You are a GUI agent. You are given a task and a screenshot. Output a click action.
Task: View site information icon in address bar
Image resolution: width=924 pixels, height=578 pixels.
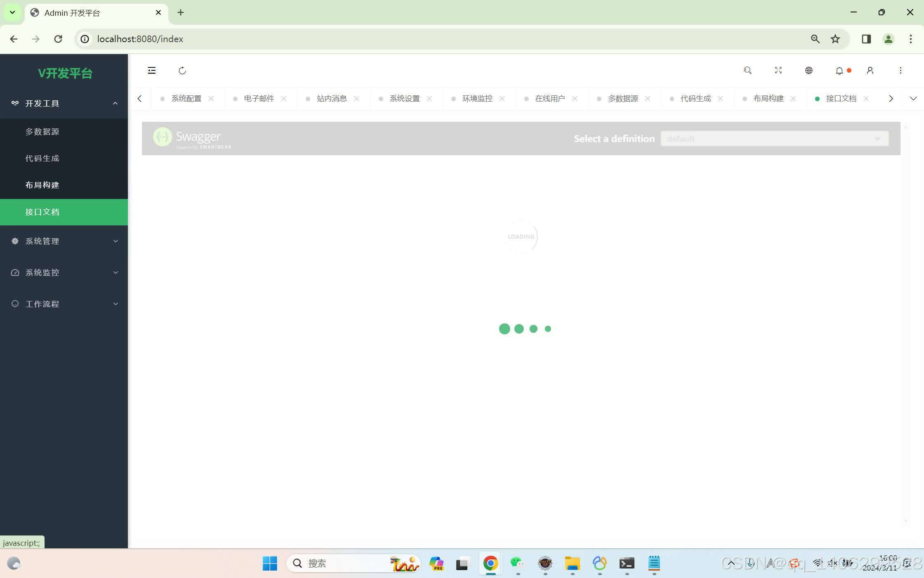coord(85,39)
